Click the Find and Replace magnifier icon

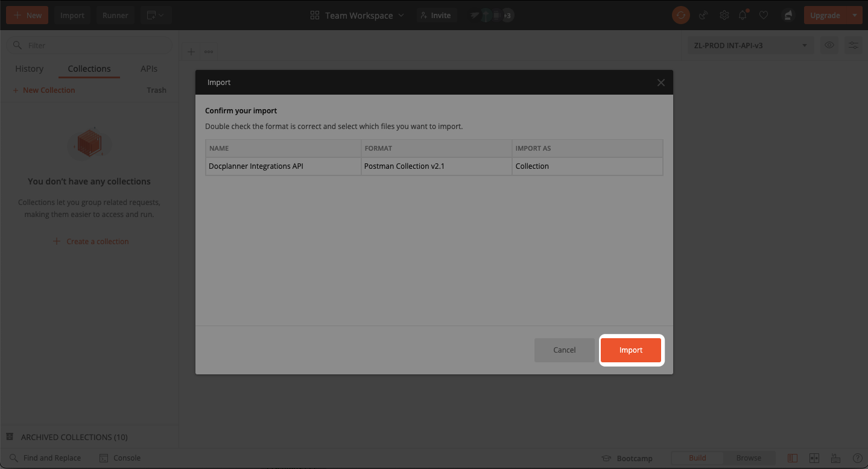pyautogui.click(x=13, y=458)
